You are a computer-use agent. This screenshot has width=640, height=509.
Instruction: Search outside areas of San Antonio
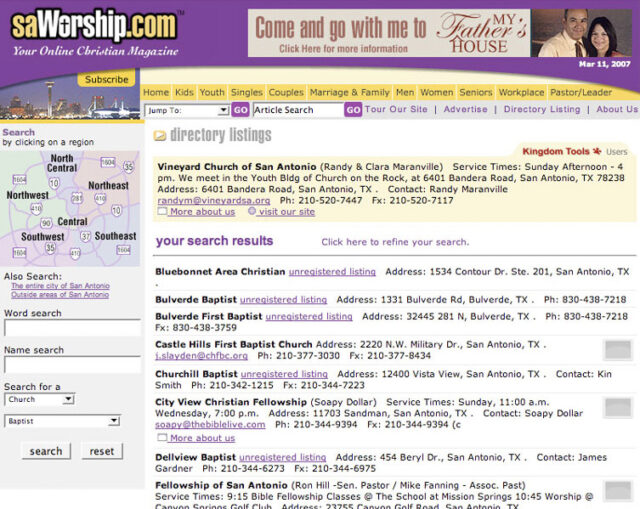pos(60,295)
